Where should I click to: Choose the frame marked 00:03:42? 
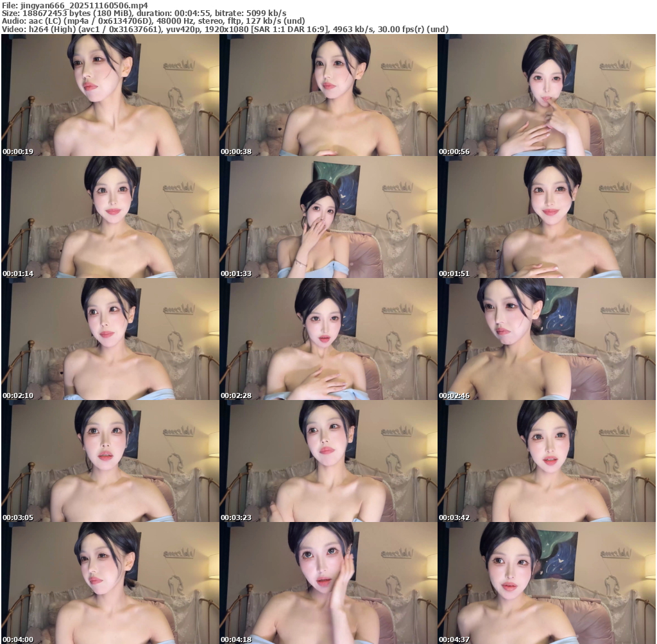(547, 461)
